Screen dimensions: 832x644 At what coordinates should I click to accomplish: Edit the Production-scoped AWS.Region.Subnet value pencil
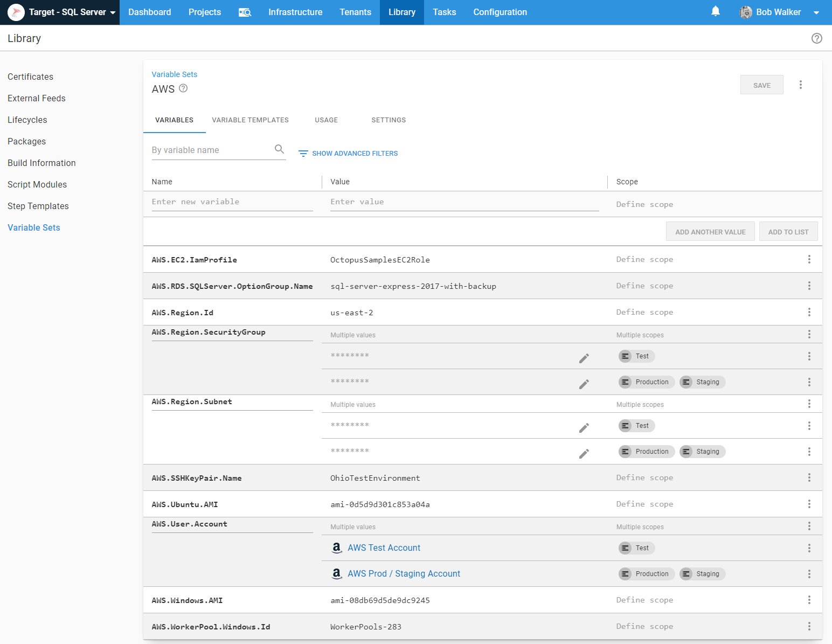(x=584, y=454)
